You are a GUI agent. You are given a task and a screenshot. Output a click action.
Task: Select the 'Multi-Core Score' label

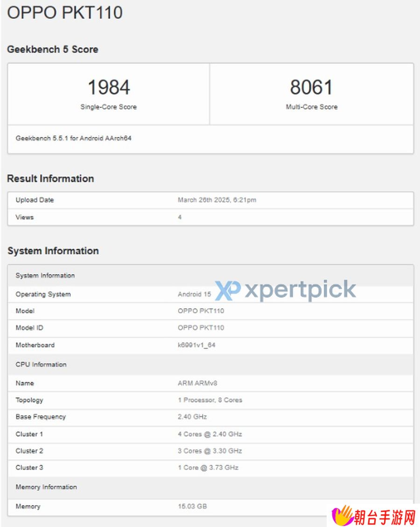pyautogui.click(x=312, y=107)
